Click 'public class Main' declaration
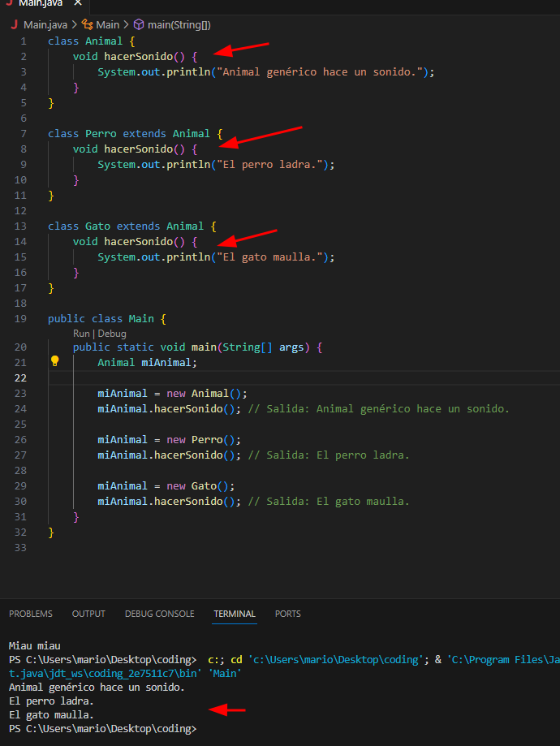 [101, 319]
